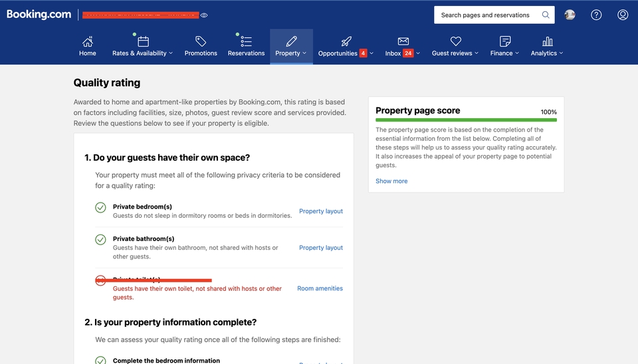This screenshot has width=638, height=364.
Task: Select the Guest reviews label
Action: [452, 53]
